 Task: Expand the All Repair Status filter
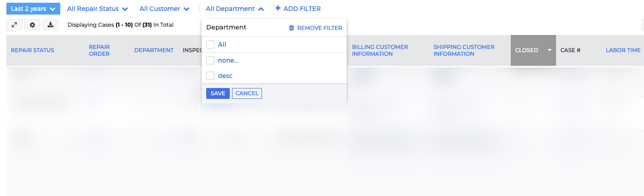click(x=97, y=9)
